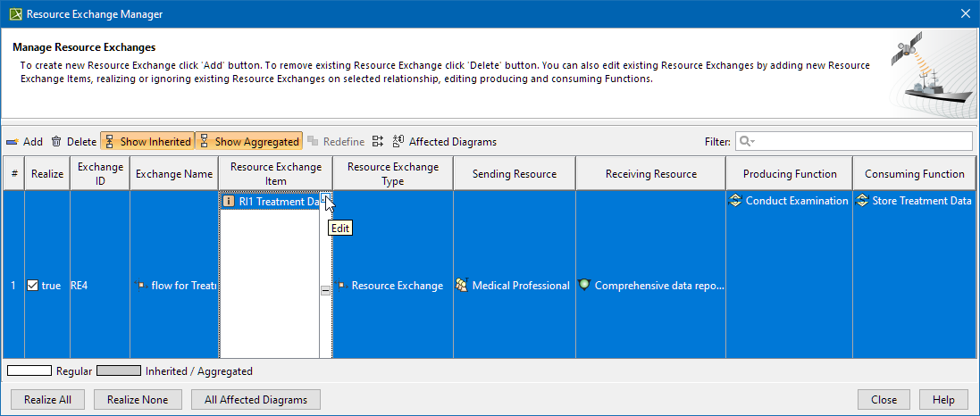
Task: Click the Store Treatment Data function icon
Action: coord(862,201)
